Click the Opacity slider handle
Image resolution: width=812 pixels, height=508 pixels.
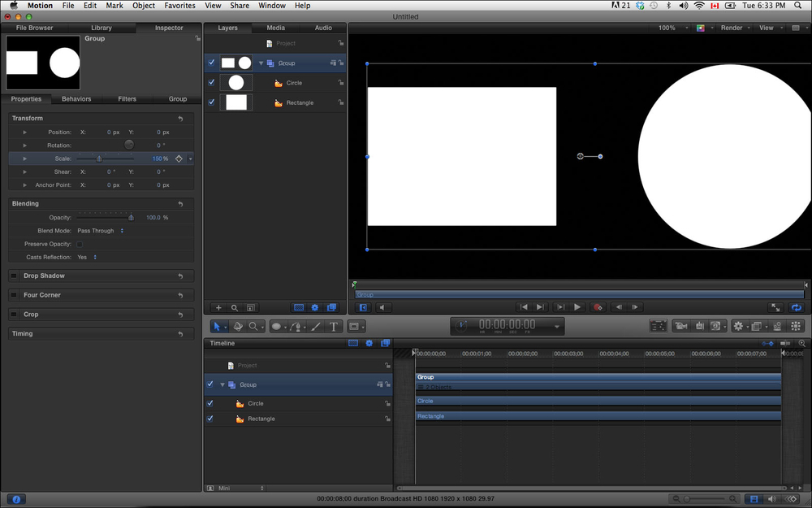[x=131, y=218]
